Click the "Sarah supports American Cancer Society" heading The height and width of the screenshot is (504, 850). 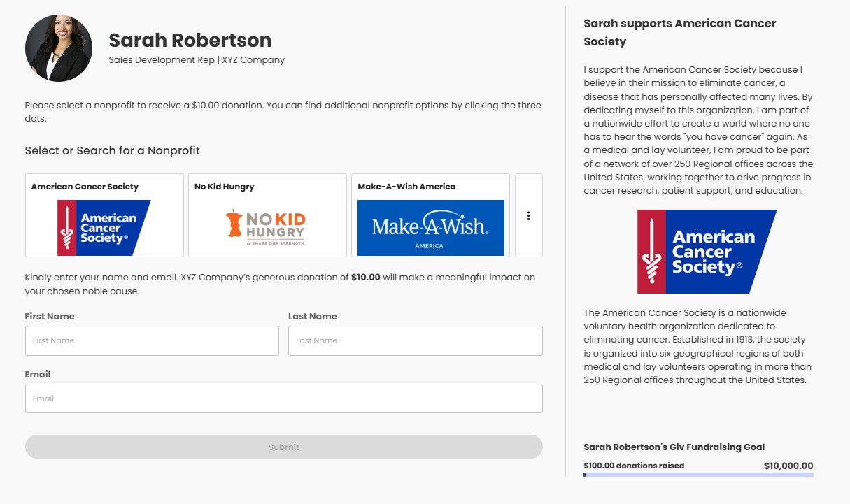point(679,32)
